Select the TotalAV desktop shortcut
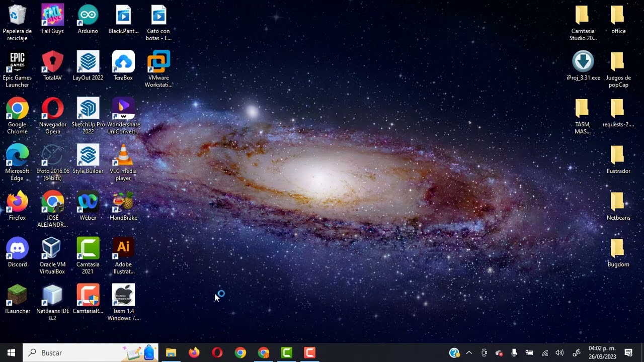This screenshot has height=362, width=644. [52, 66]
